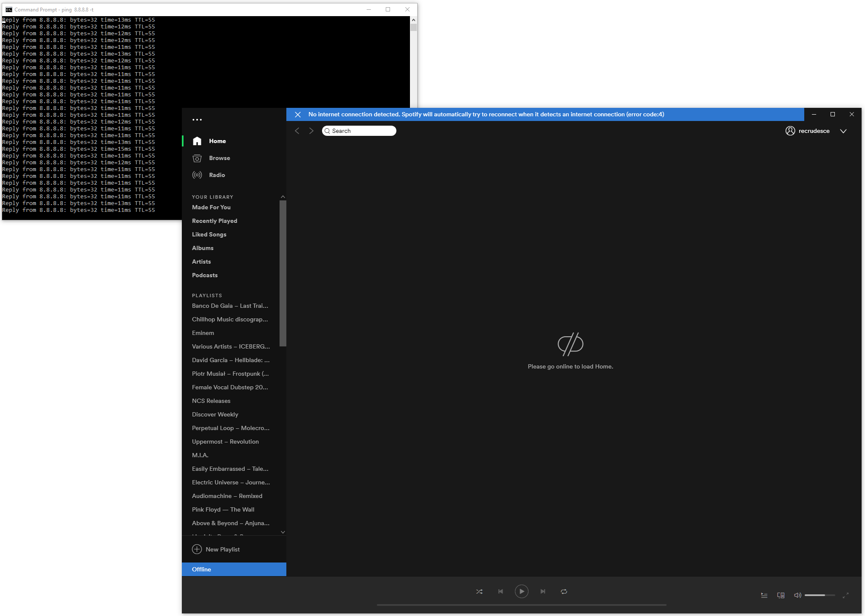
Task: Expand the recrudesce account dropdown arrow
Action: click(843, 131)
